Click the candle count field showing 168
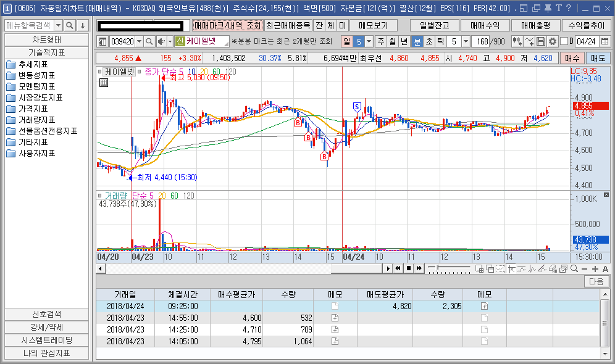Image resolution: width=615 pixels, height=364 pixels. (x=480, y=41)
